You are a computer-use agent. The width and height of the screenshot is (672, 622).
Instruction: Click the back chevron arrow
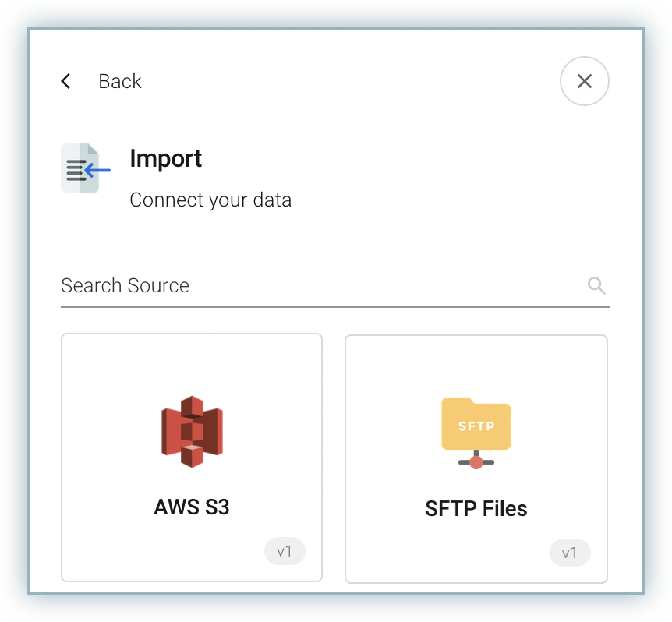coord(66,81)
